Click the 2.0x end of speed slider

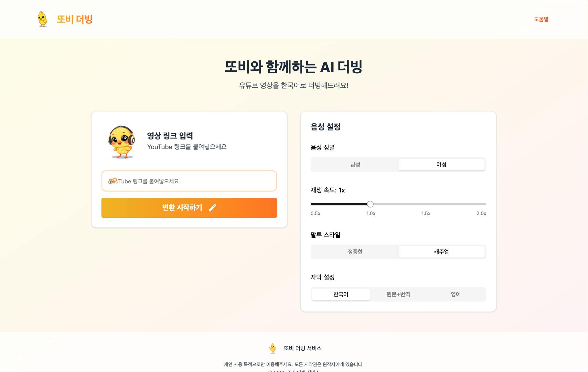[x=485, y=204]
